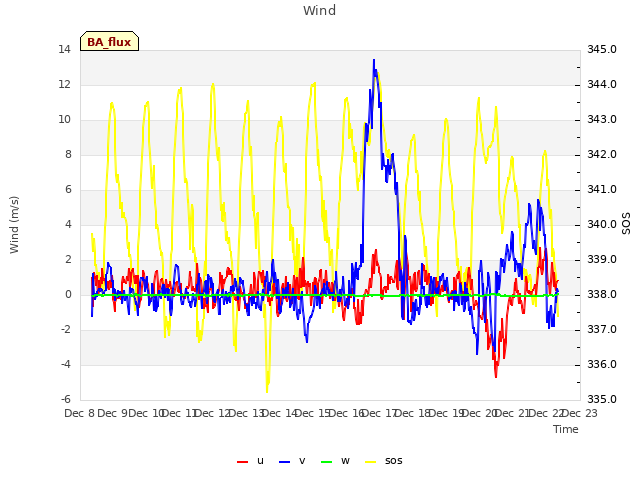Click the '0' left axis tick label
The height and width of the screenshot is (480, 640).
point(68,294)
